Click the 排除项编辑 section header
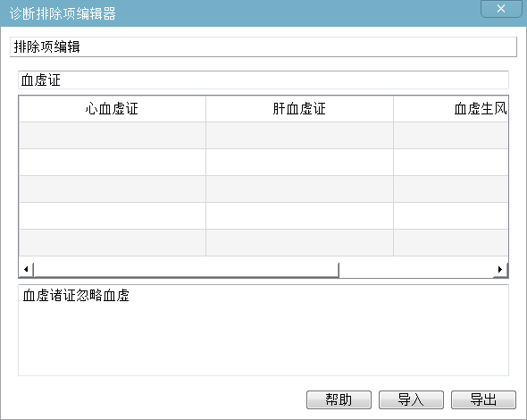Image resolution: width=527 pixels, height=420 pixels. [x=263, y=47]
